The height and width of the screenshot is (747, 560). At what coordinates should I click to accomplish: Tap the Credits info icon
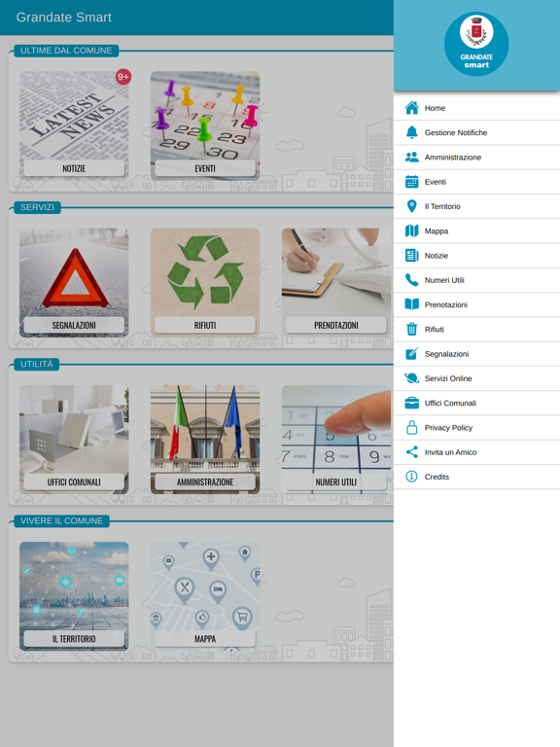click(411, 477)
